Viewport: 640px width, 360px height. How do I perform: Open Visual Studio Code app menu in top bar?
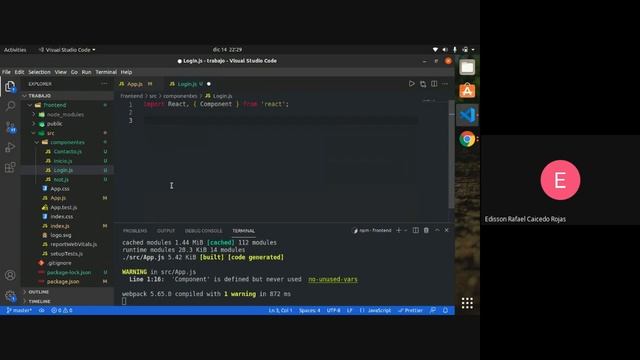(67, 50)
